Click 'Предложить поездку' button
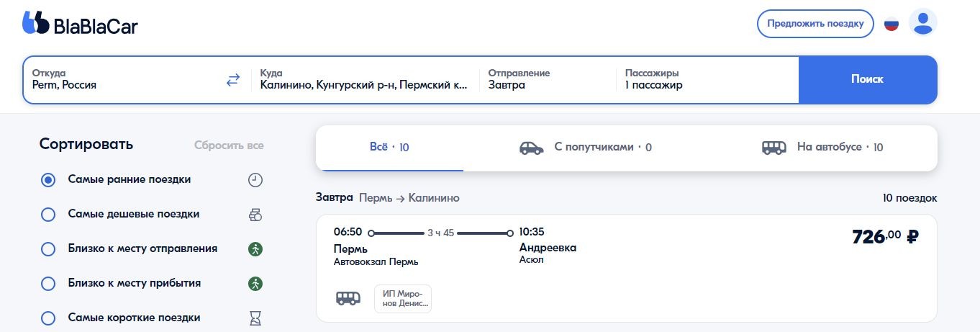The image size is (980, 332). click(815, 24)
